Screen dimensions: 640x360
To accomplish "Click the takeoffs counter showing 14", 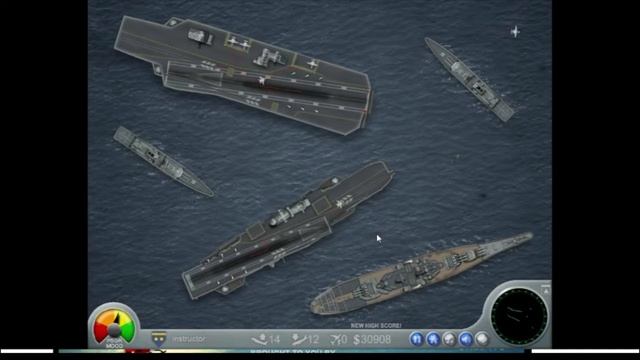I will [x=266, y=339].
